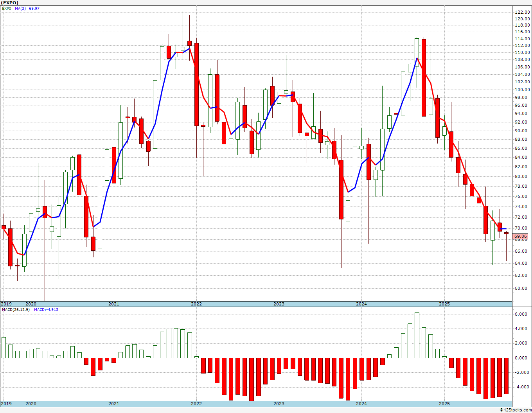Click 2019 on the price chart time axis
This screenshot has height=413, width=532.
click(6, 304)
